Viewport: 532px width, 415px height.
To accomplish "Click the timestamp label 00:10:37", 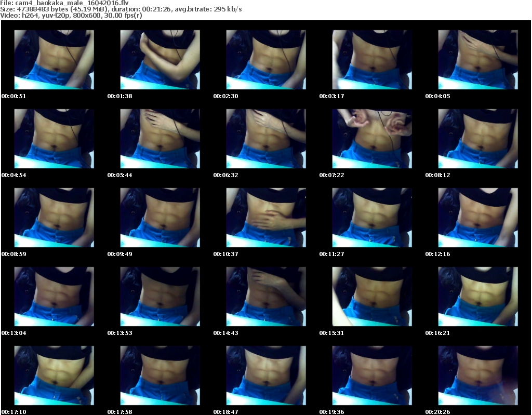I will (x=225, y=254).
